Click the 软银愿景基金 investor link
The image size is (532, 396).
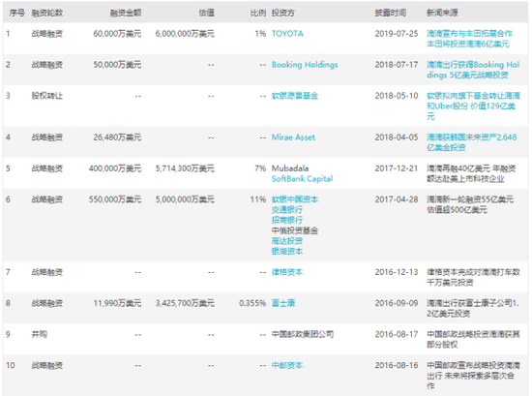tap(294, 96)
